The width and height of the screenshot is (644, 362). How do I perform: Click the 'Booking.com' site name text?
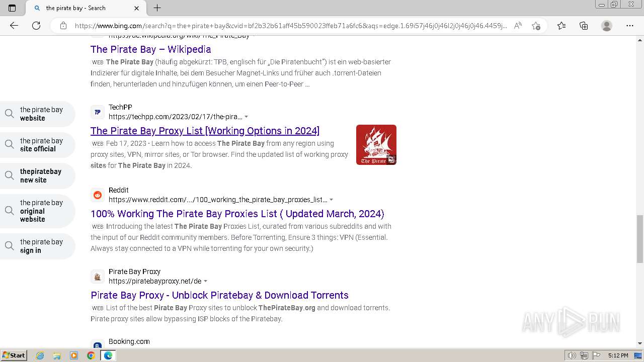pyautogui.click(x=129, y=341)
